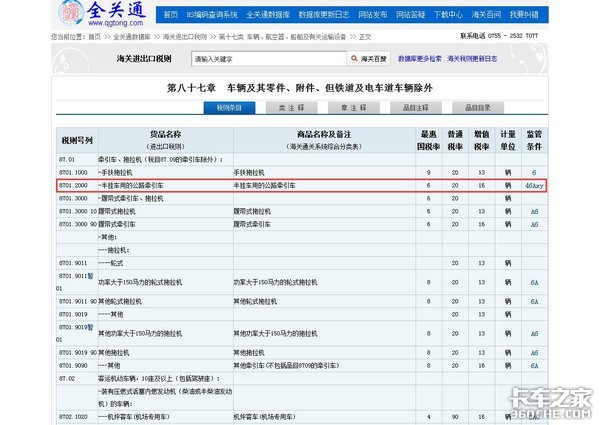Click tariff code 87.02
This screenshot has width=600, height=425.
point(67,379)
